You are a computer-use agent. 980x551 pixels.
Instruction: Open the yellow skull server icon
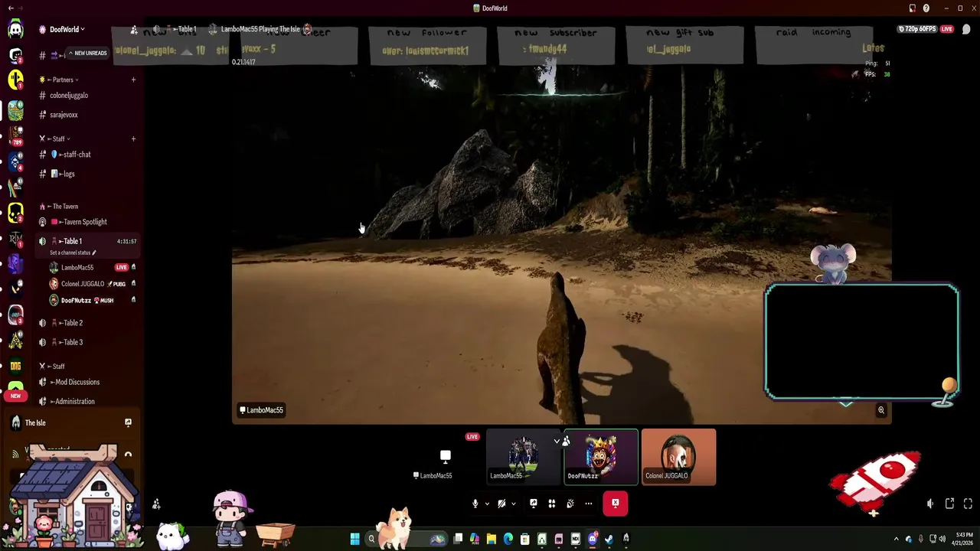point(15,214)
